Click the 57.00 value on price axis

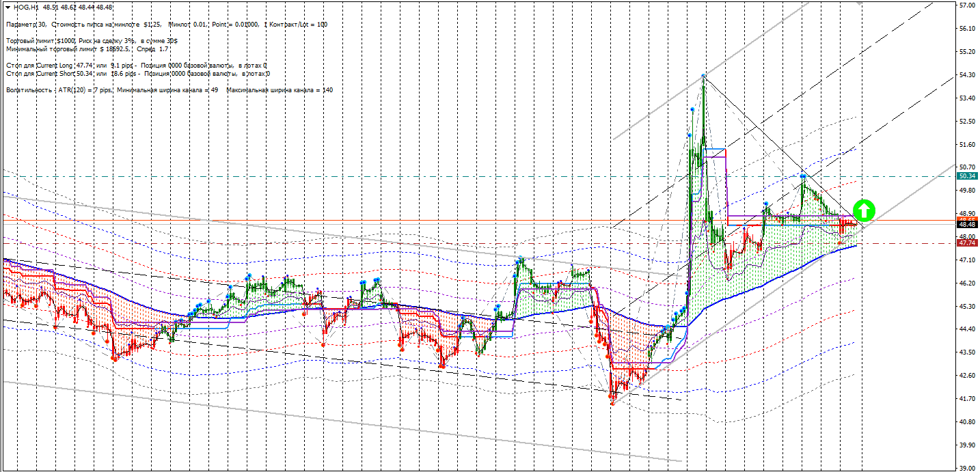(x=967, y=5)
